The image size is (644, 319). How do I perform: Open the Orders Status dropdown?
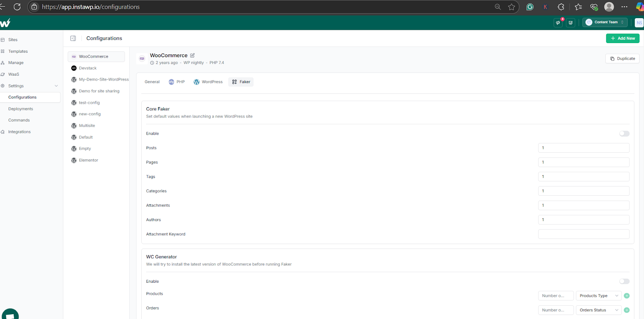(599, 310)
